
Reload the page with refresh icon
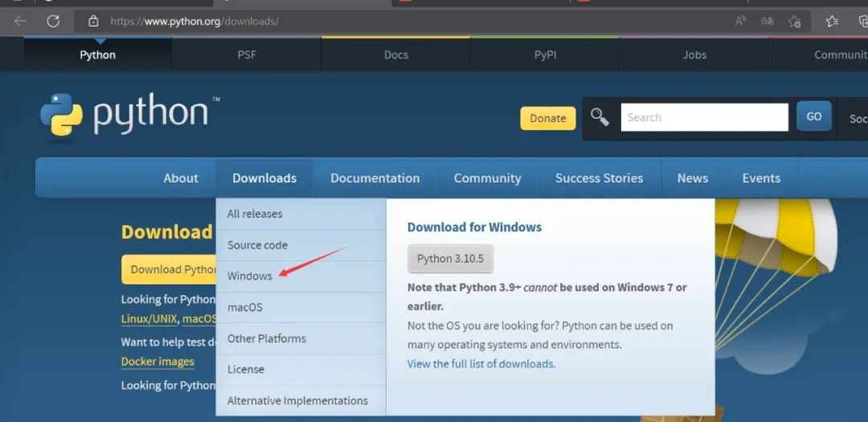(52, 21)
